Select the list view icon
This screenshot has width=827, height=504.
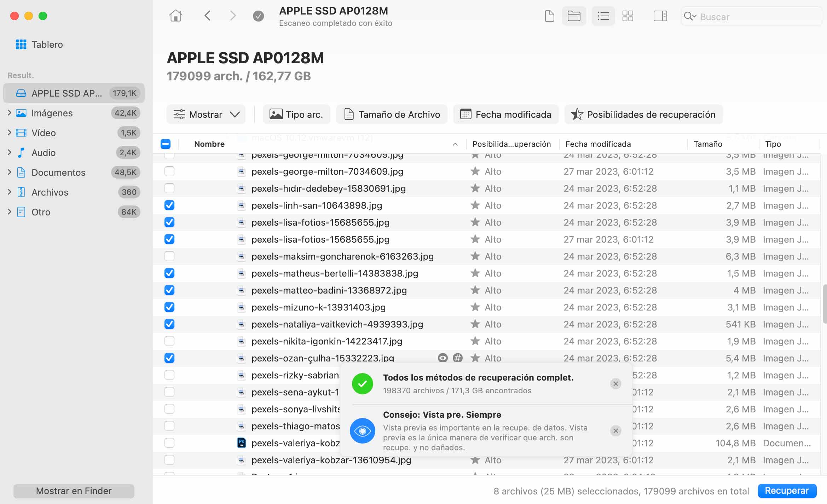coord(603,16)
